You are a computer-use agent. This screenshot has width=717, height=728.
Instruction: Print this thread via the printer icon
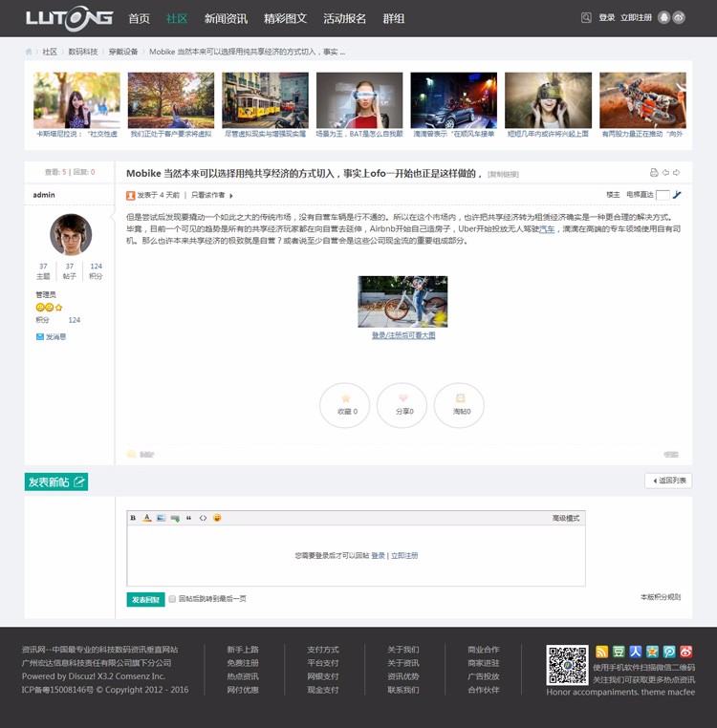tap(654, 173)
